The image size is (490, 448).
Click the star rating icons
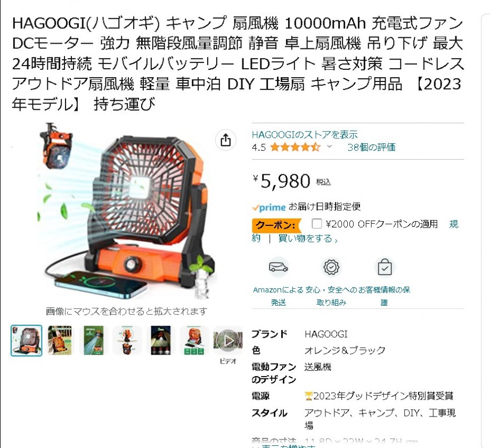[x=295, y=147]
